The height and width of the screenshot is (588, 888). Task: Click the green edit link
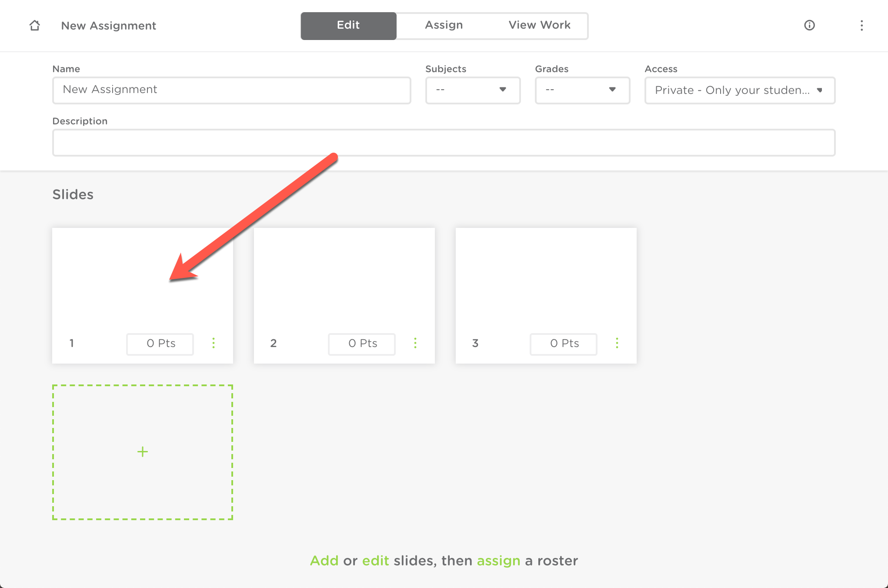(x=375, y=561)
